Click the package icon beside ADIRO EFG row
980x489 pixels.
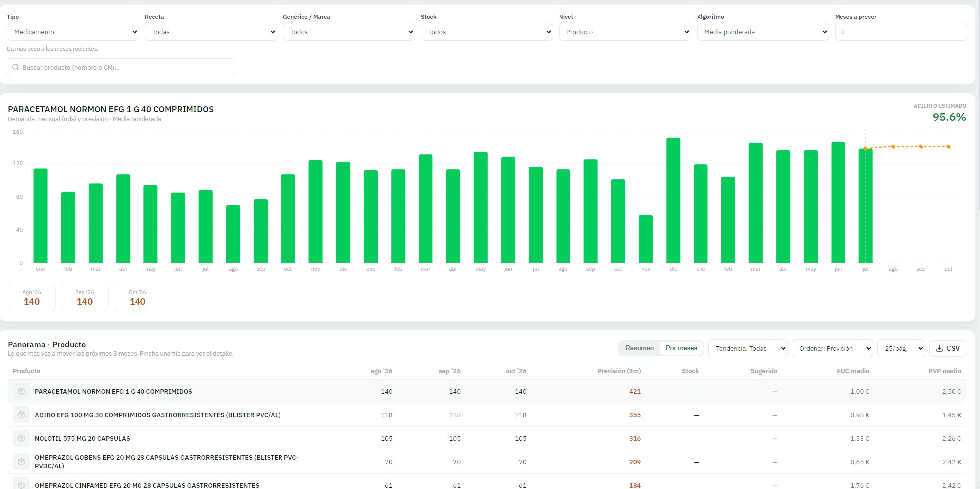pos(21,415)
